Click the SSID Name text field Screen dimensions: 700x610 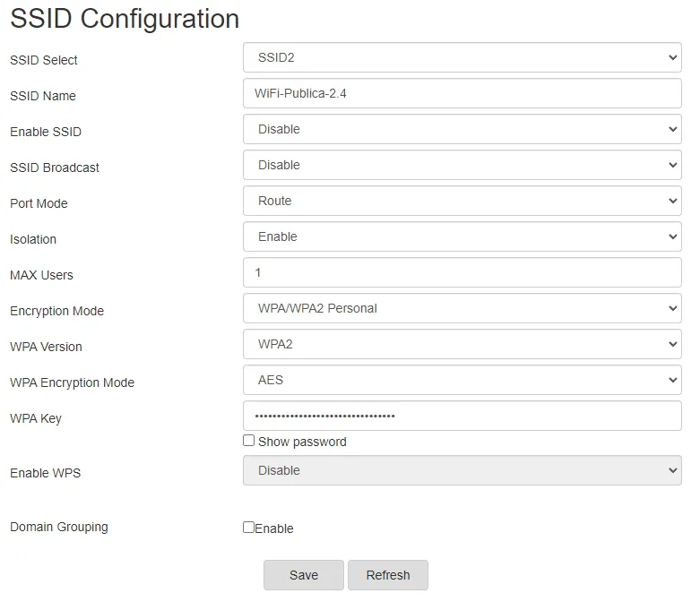[x=462, y=93]
